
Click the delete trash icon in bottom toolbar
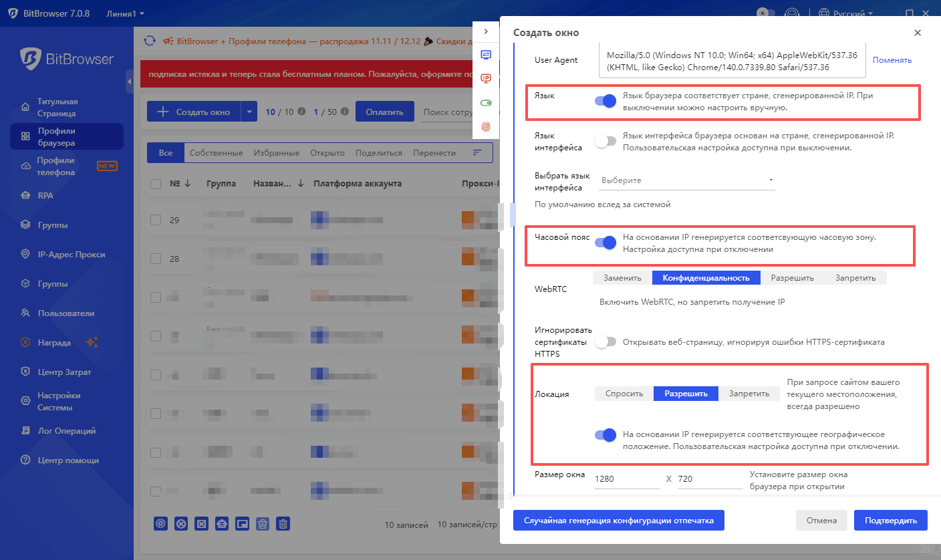coord(283,523)
